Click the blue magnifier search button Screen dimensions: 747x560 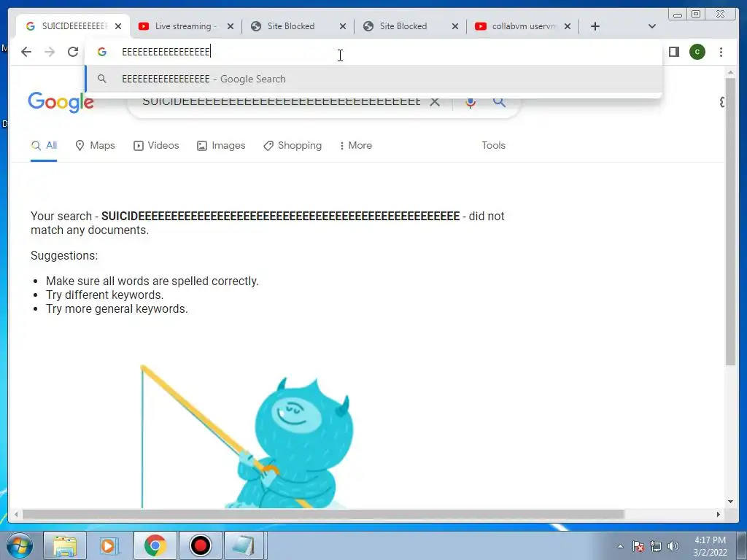coord(499,101)
